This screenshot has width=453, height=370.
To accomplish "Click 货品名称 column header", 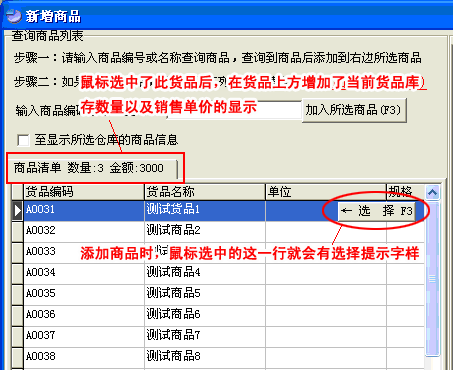I will pyautogui.click(x=205, y=192).
